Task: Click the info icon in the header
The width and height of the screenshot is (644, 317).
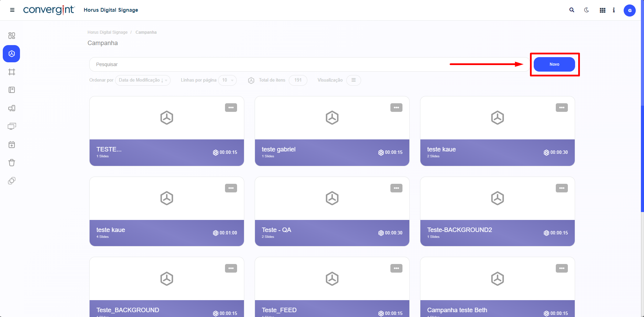Action: pos(614,10)
